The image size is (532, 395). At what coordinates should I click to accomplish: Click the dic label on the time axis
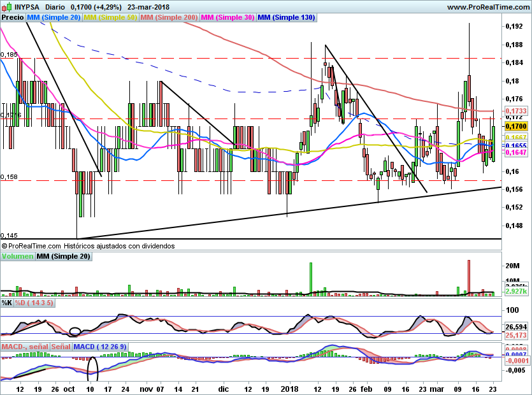223,389
